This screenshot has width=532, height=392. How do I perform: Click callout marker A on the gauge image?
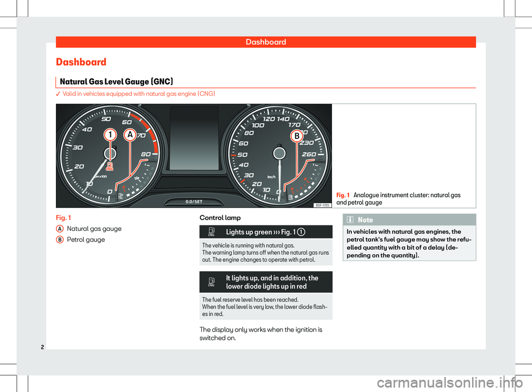click(x=130, y=135)
